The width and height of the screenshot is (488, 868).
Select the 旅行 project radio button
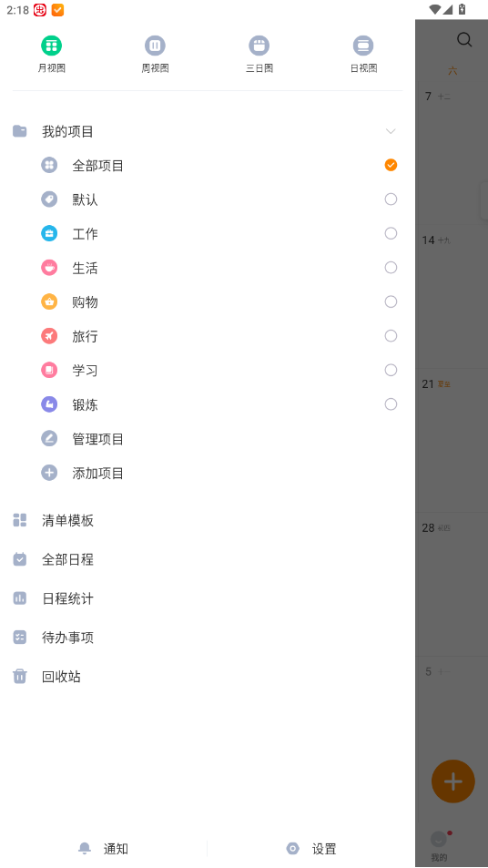pos(391,336)
